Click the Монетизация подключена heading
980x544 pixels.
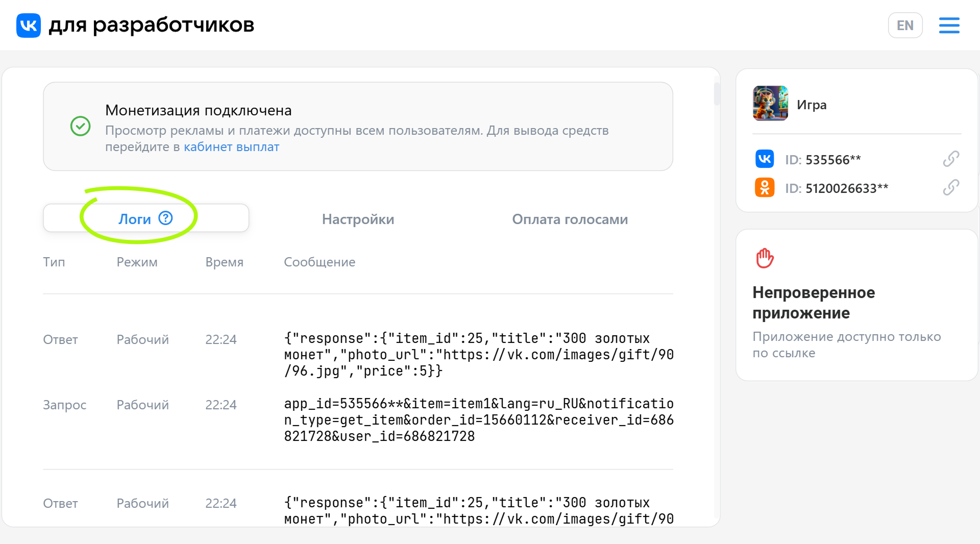coord(198,110)
